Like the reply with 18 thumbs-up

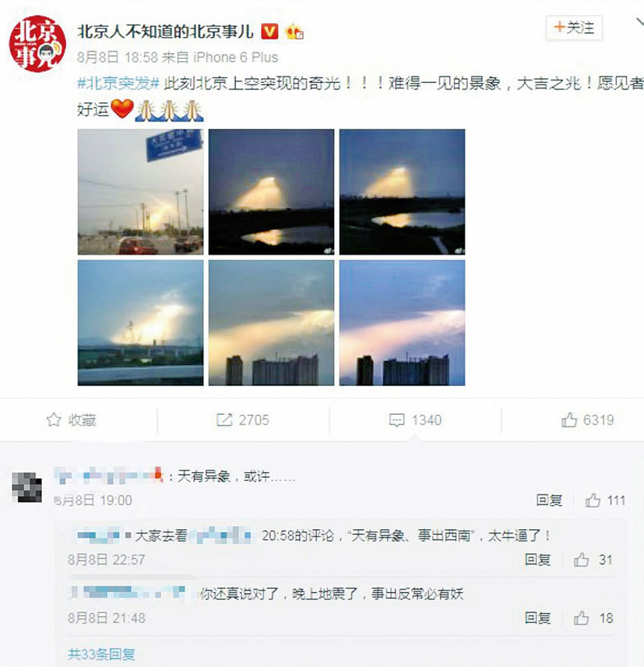tap(581, 618)
